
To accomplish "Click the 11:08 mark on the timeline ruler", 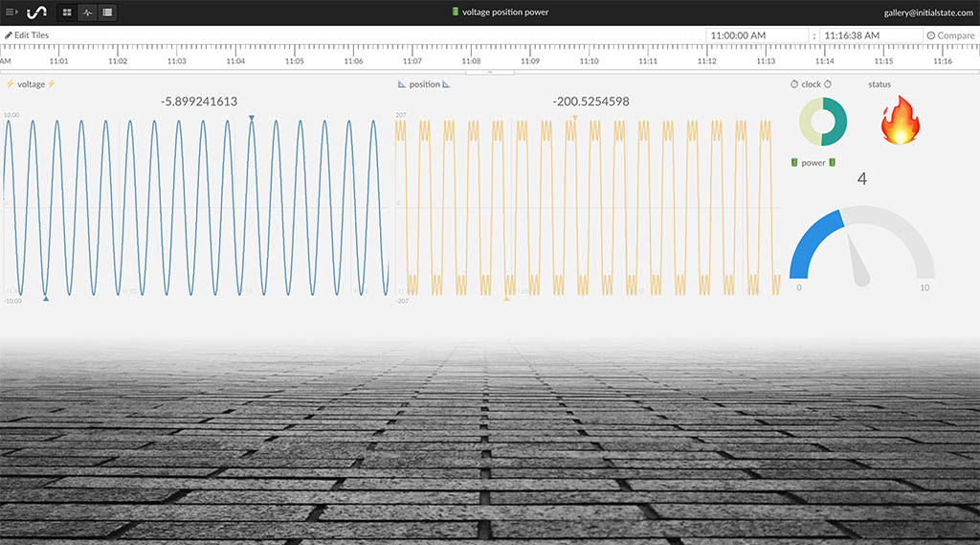I will pyautogui.click(x=471, y=57).
